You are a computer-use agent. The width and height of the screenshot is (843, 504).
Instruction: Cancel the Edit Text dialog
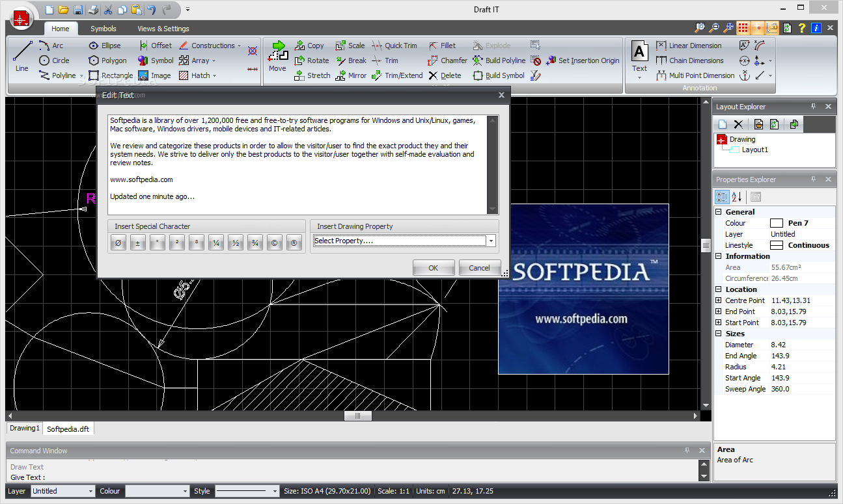pyautogui.click(x=479, y=268)
